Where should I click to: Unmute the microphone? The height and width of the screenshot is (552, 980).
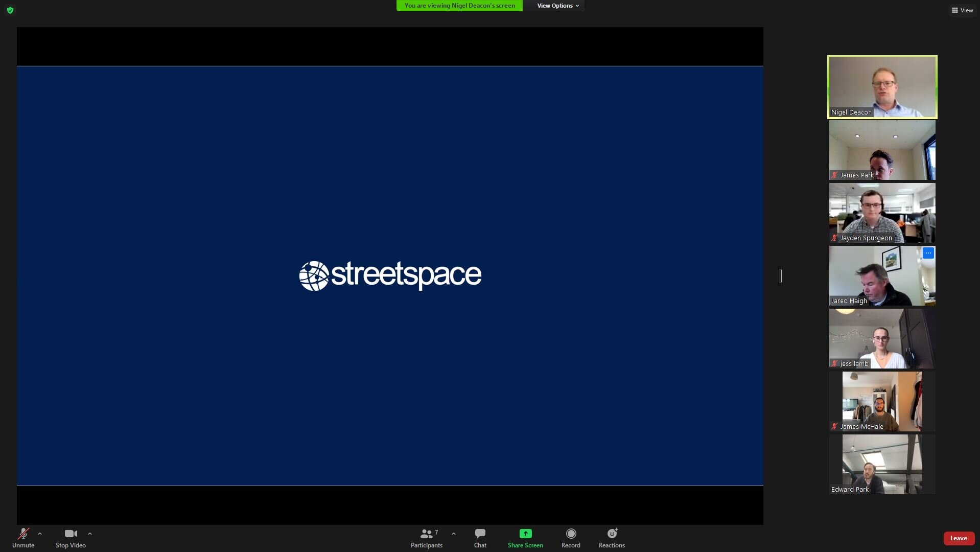[23, 538]
